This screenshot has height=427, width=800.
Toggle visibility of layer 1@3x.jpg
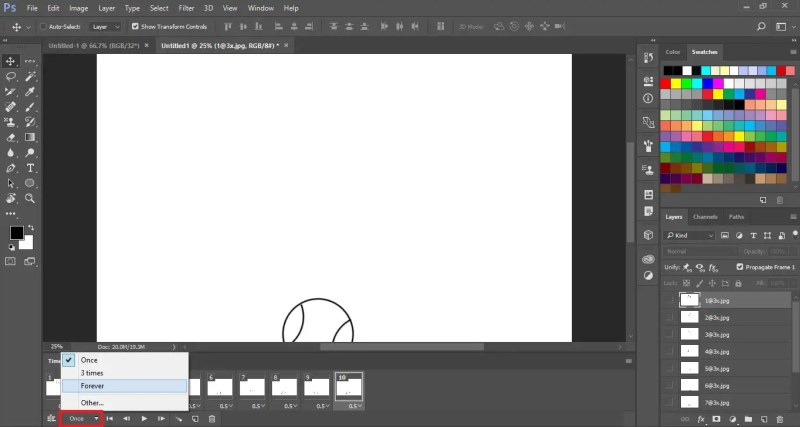[669, 300]
